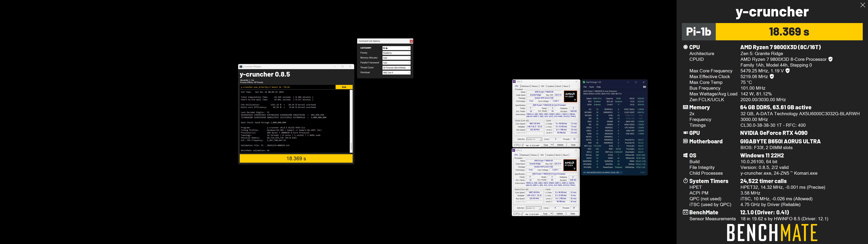
Task: Click Close button in upper CPU-Z window
Action: [x=574, y=145]
